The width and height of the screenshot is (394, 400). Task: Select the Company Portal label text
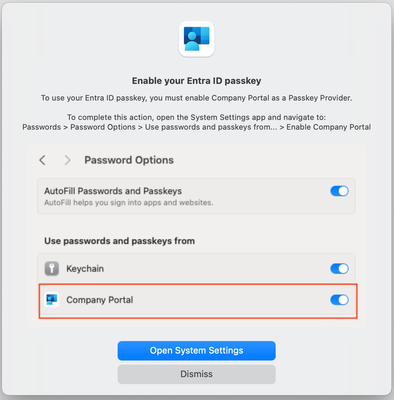coord(100,300)
